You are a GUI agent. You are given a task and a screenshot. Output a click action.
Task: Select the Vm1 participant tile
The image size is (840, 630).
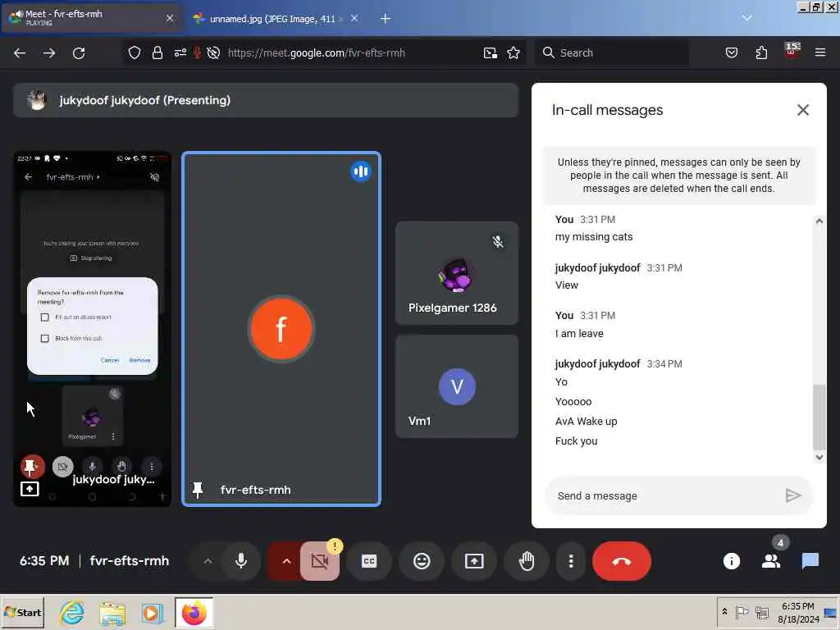(457, 386)
